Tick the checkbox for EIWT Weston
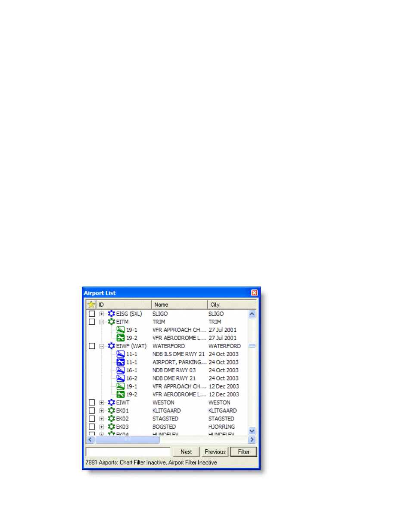 pos(92,402)
